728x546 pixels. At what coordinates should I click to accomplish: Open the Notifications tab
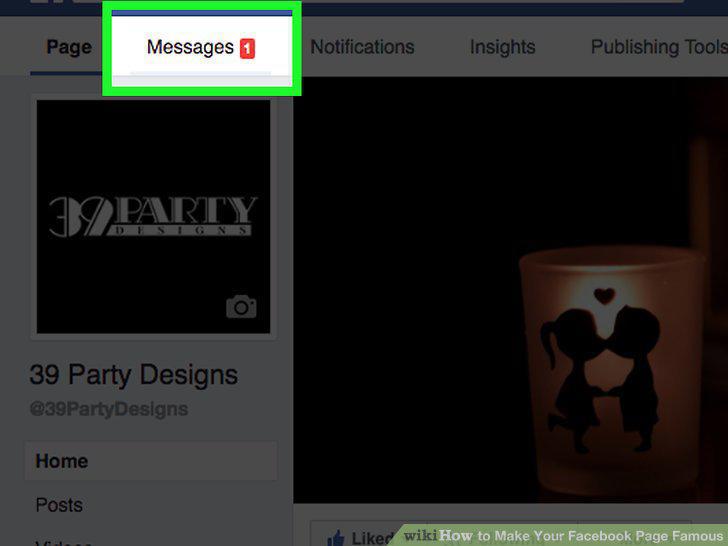pyautogui.click(x=362, y=47)
